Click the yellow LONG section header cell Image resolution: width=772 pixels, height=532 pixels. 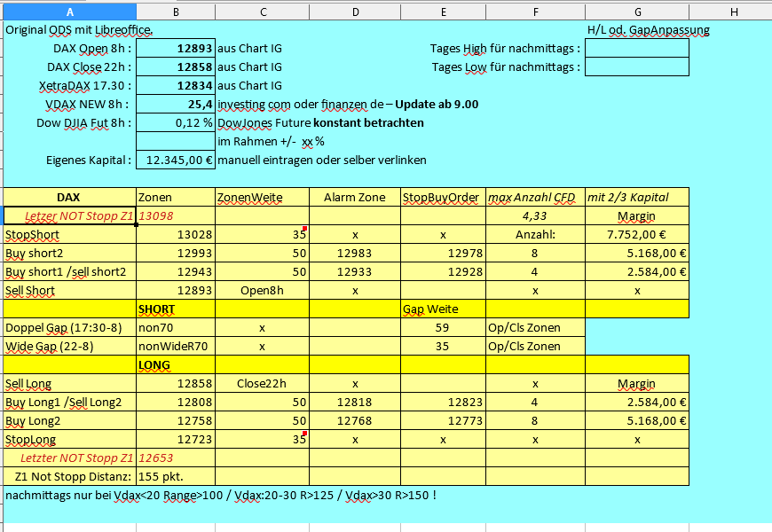click(176, 365)
